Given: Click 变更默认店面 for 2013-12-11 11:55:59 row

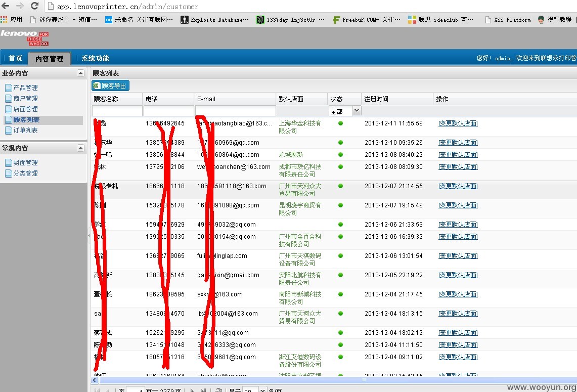Looking at the screenshot, I should pos(458,123).
